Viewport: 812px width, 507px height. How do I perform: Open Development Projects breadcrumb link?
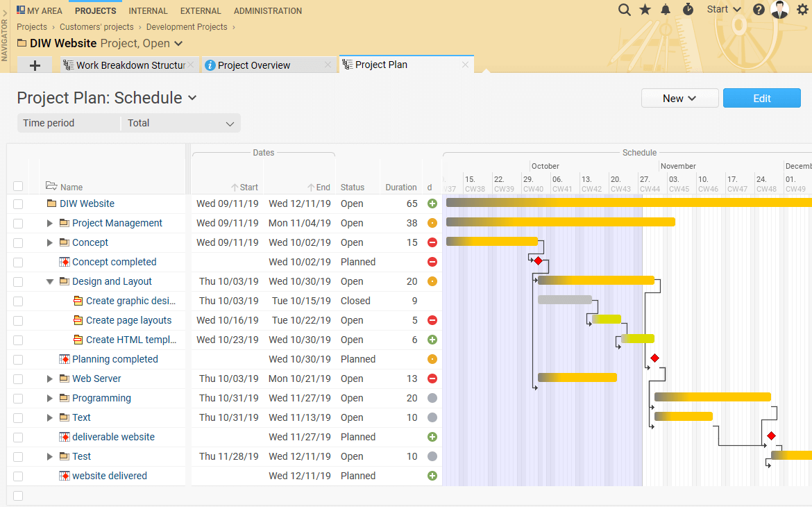pyautogui.click(x=187, y=27)
